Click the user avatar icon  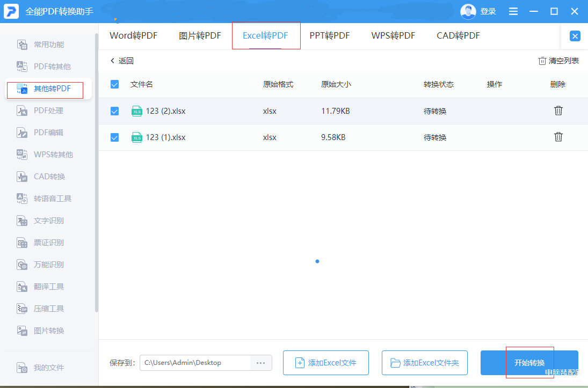click(468, 12)
